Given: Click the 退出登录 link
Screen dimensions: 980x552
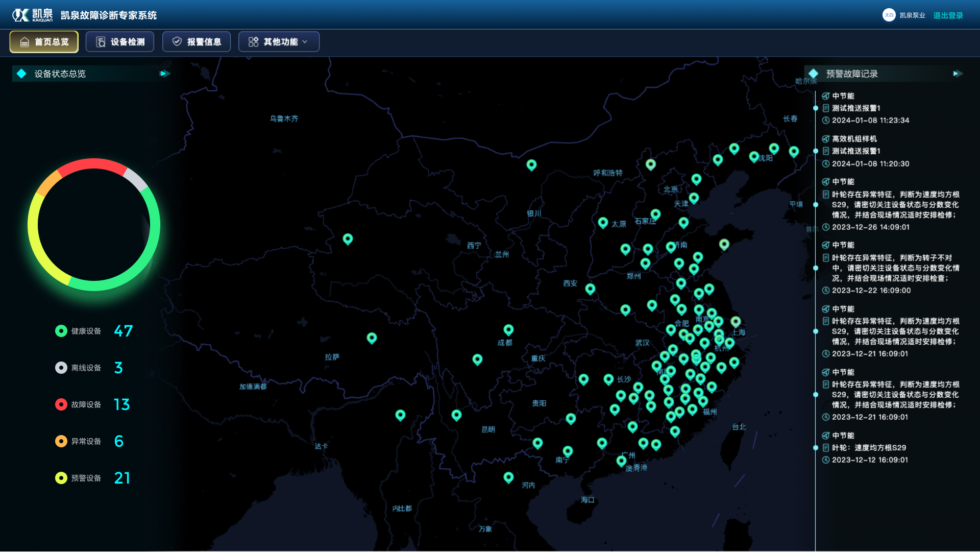Looking at the screenshot, I should (948, 15).
